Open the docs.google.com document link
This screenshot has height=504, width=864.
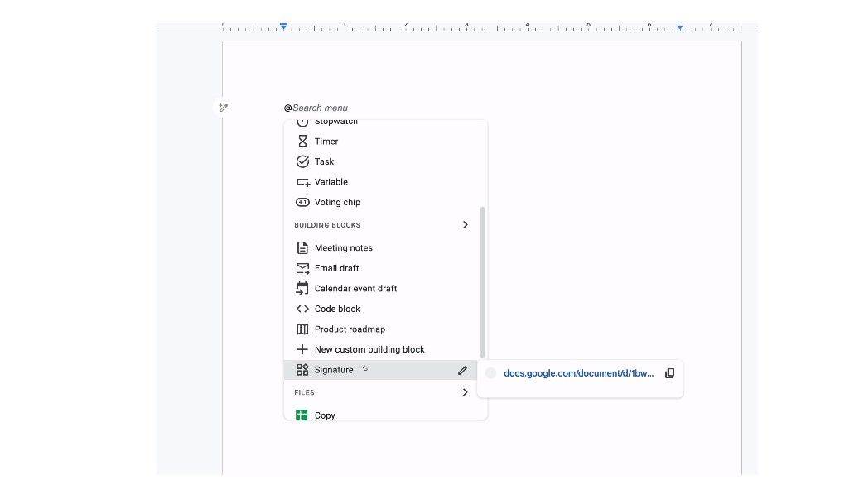(x=577, y=373)
